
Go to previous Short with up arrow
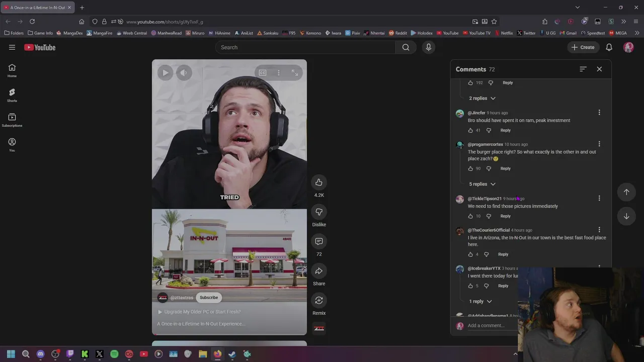626,192
